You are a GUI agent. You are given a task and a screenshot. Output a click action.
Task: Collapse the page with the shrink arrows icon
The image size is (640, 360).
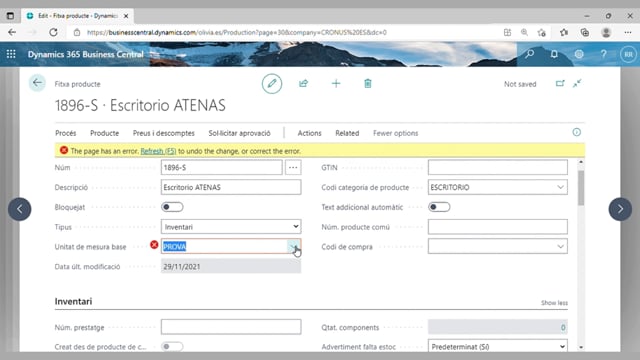[577, 83]
